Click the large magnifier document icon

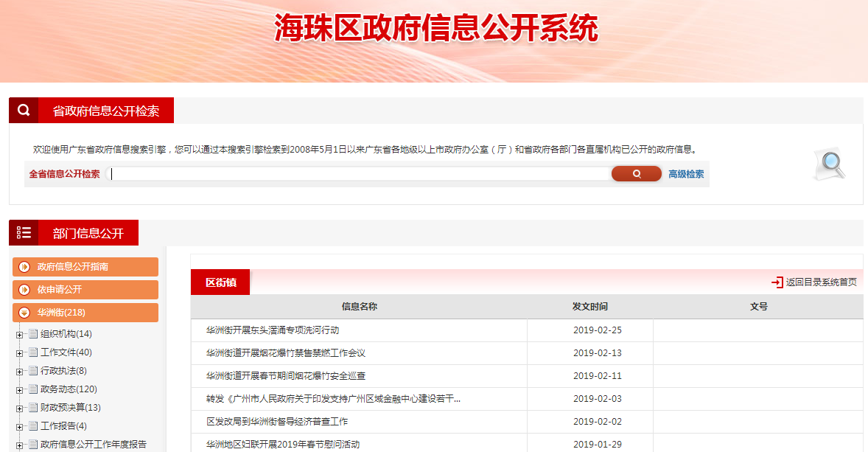click(830, 164)
